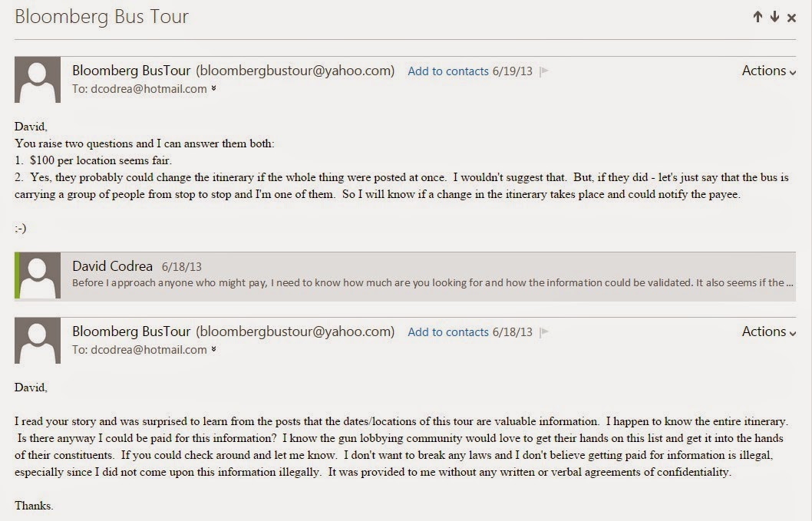812x521 pixels.
Task: Close the Bloomberg Bus Tour thread
Action: (x=792, y=17)
